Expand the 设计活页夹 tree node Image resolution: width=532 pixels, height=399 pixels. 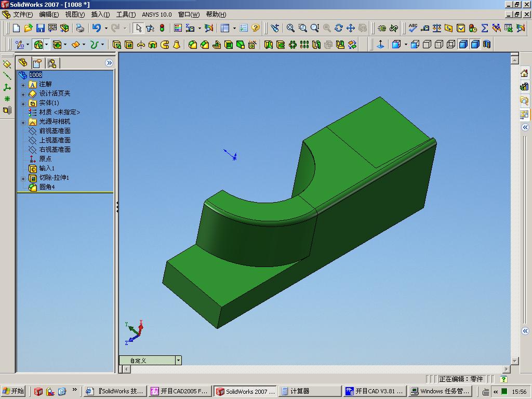[x=23, y=95]
